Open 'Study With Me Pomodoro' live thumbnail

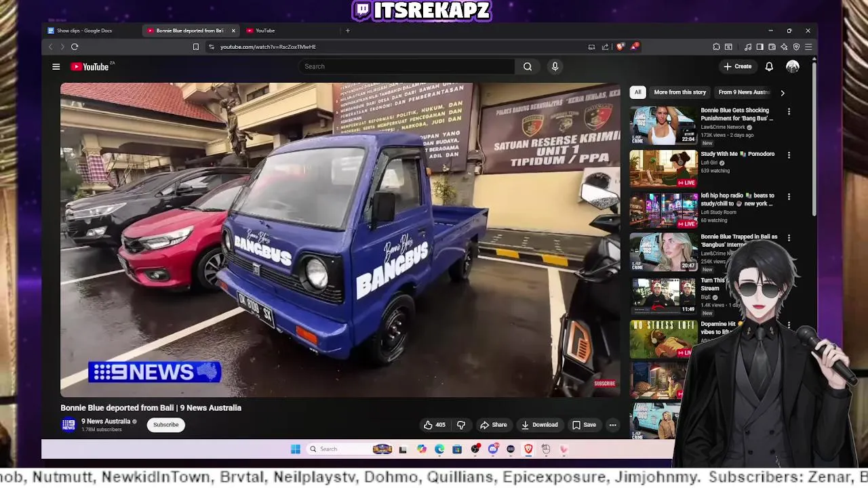pos(664,169)
